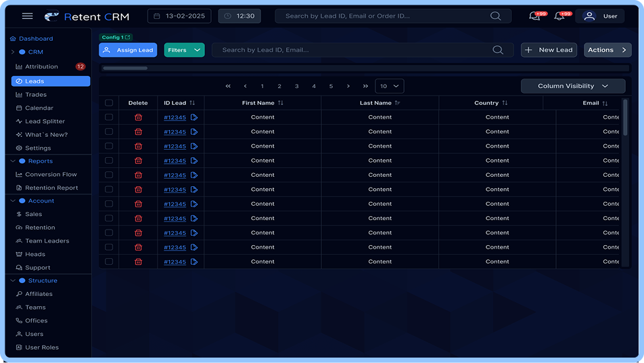The height and width of the screenshot is (363, 644).
Task: Click the Assign Lead button
Action: tap(128, 49)
